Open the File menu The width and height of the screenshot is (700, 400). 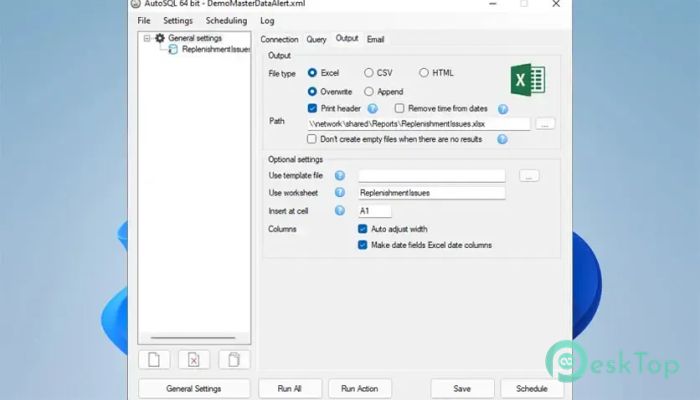(x=144, y=21)
